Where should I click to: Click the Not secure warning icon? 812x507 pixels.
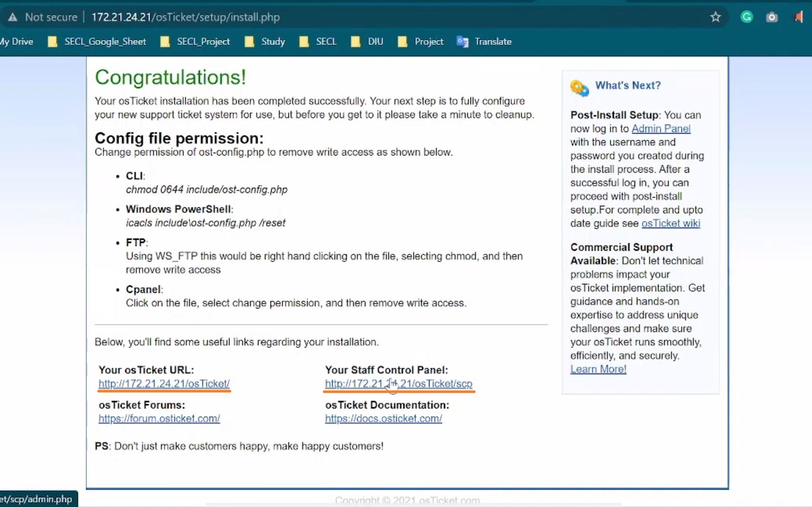pyautogui.click(x=13, y=17)
